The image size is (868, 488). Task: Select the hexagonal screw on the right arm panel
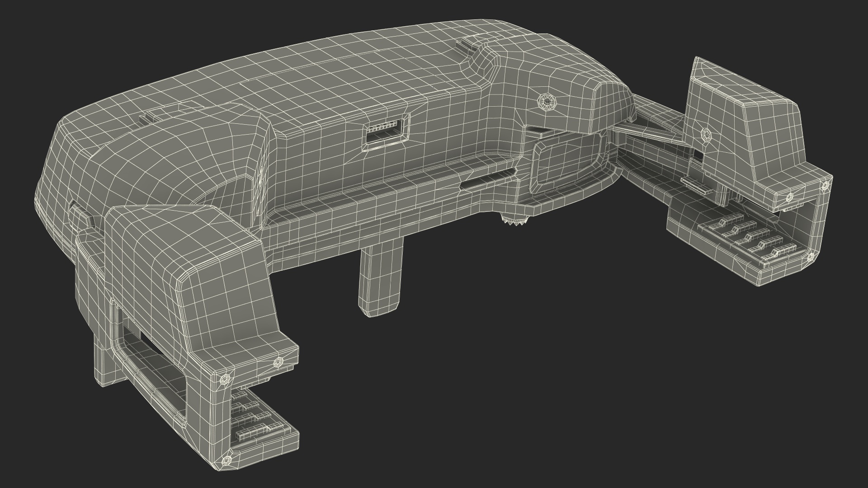[706, 134]
